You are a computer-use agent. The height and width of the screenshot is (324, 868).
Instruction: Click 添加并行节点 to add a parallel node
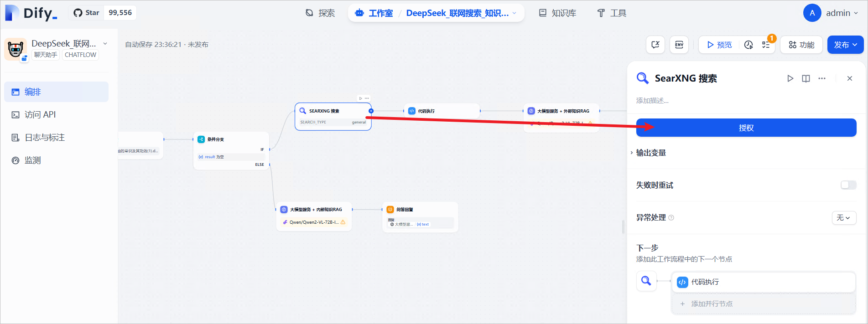[x=764, y=303]
